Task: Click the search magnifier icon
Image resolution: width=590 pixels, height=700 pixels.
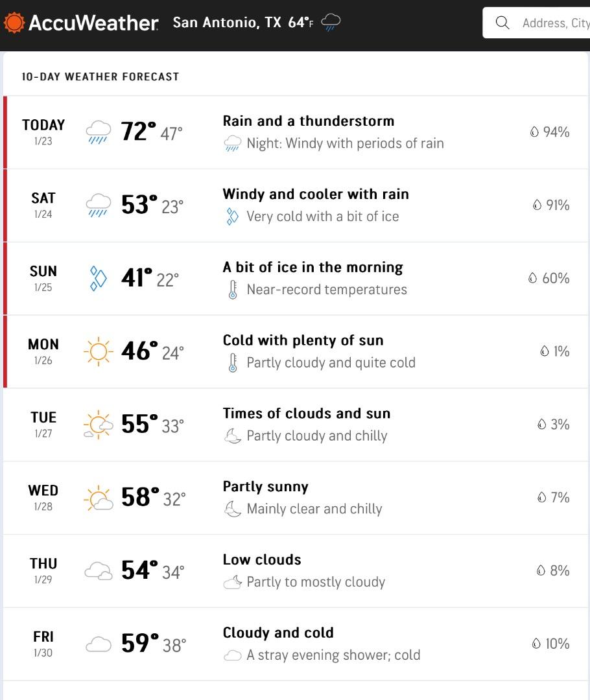Action: click(502, 23)
